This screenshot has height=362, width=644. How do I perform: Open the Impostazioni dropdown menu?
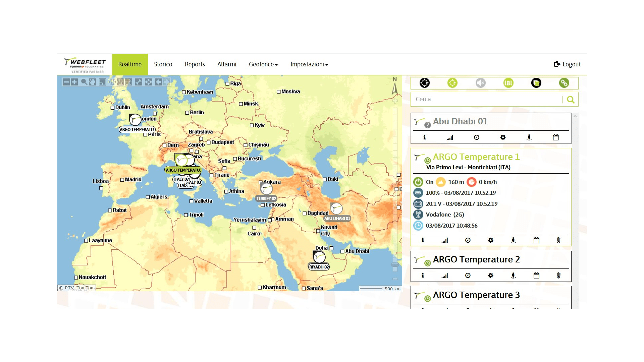pyautogui.click(x=309, y=64)
